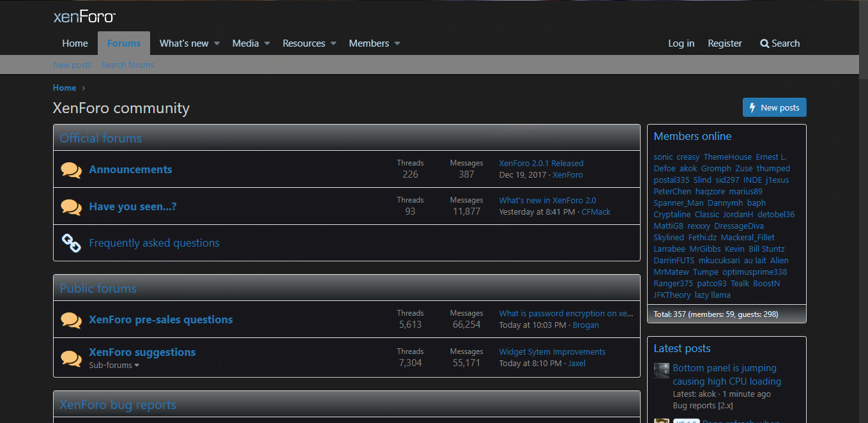Open the Media tab
The image size is (868, 423).
tap(245, 43)
